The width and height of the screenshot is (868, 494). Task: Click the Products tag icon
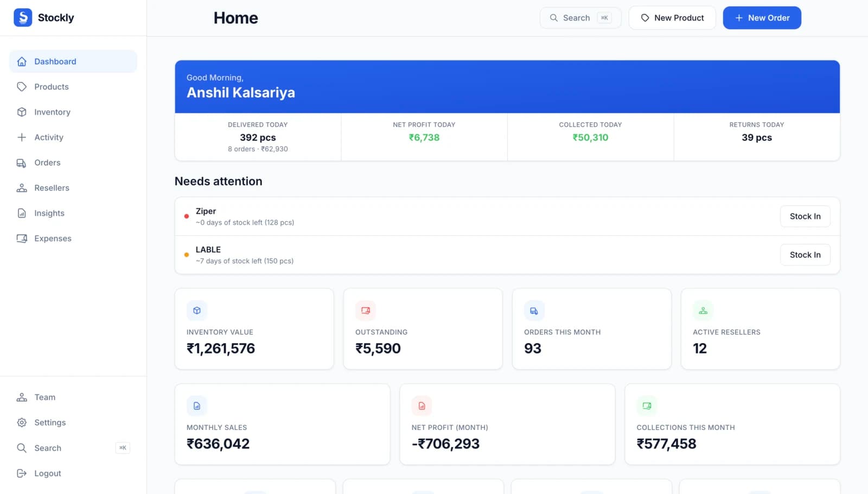pos(22,87)
